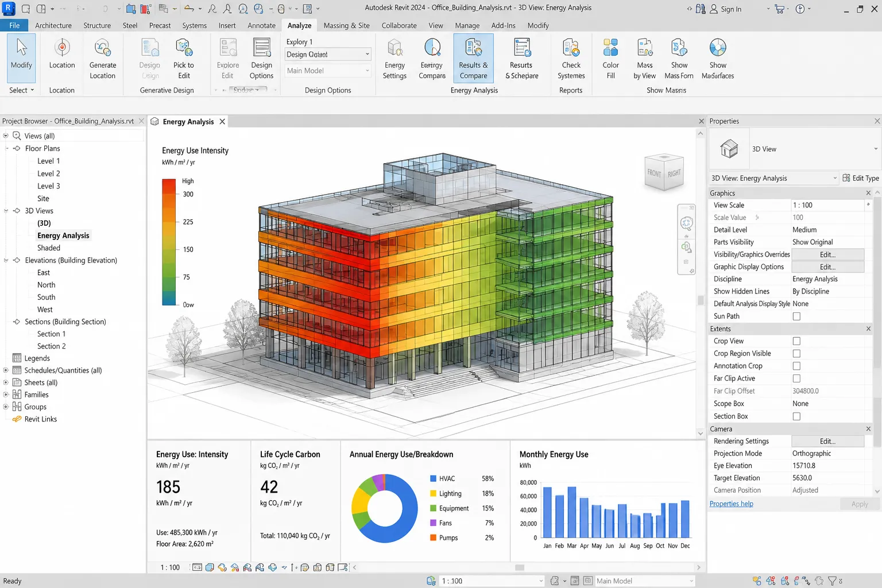Open Results & Compare
882x588 pixels.
pyautogui.click(x=473, y=59)
